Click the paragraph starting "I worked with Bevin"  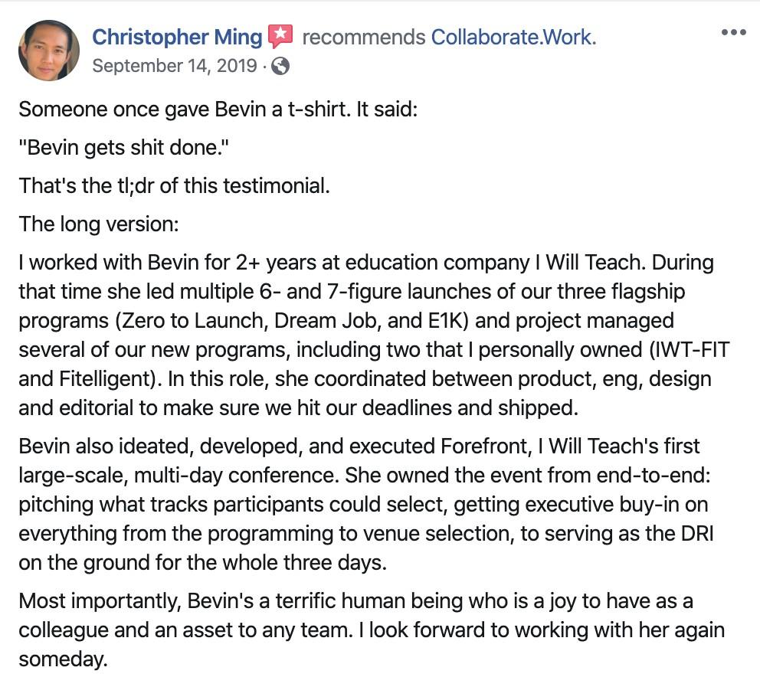[x=368, y=335]
